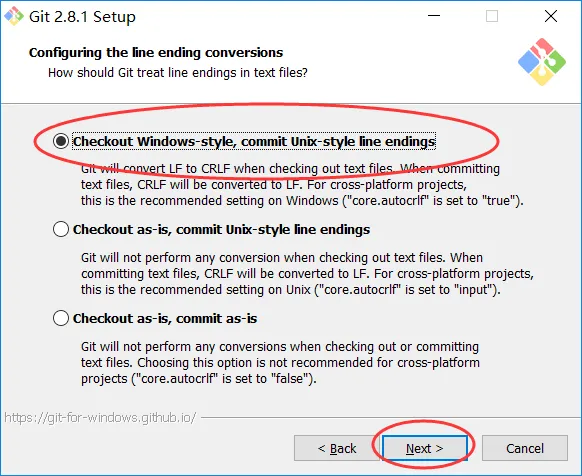Screen dimensions: 582x476
Task: Select the Checkout Windows-style radio circle
Action: (x=61, y=141)
